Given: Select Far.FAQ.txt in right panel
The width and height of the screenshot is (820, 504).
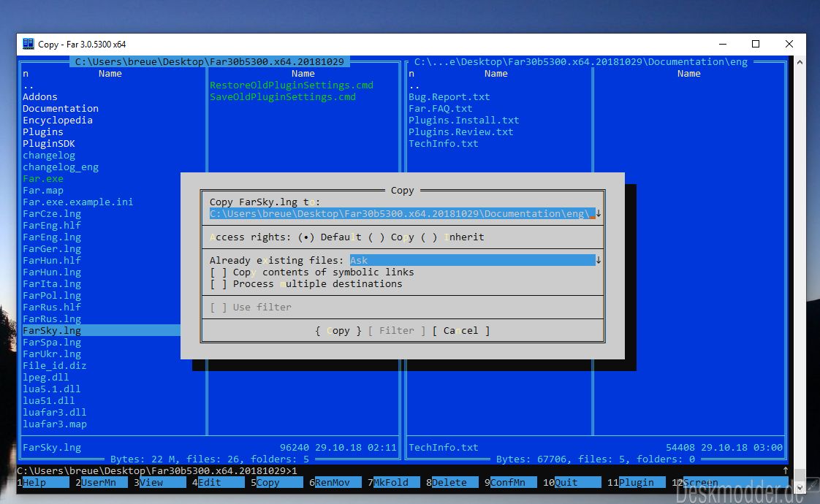Looking at the screenshot, I should 441,108.
